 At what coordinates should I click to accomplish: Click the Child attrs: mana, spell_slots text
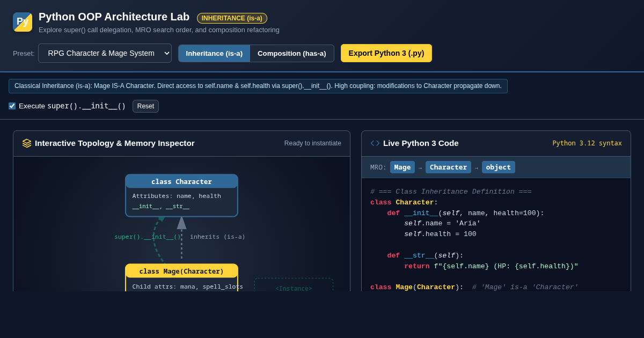point(187,286)
